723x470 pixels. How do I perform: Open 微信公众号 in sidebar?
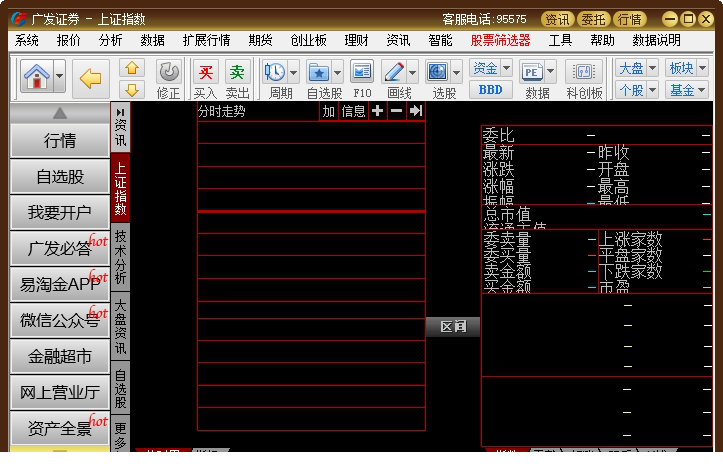click(60, 320)
